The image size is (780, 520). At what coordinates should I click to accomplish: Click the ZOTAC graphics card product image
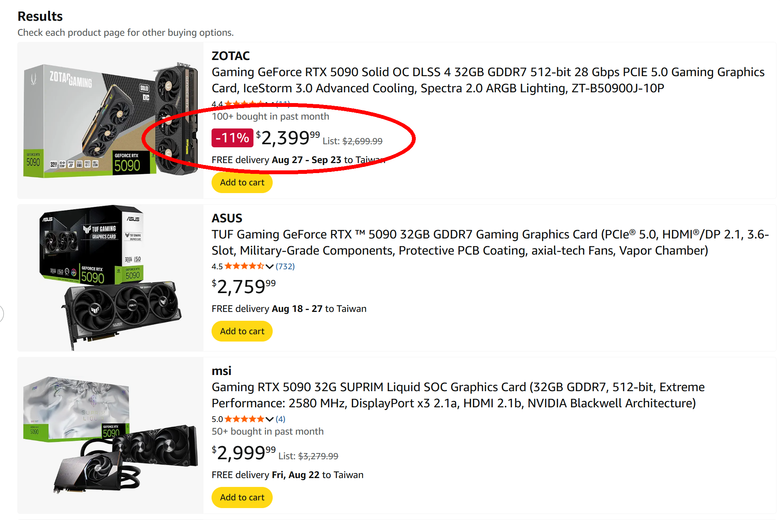click(110, 119)
